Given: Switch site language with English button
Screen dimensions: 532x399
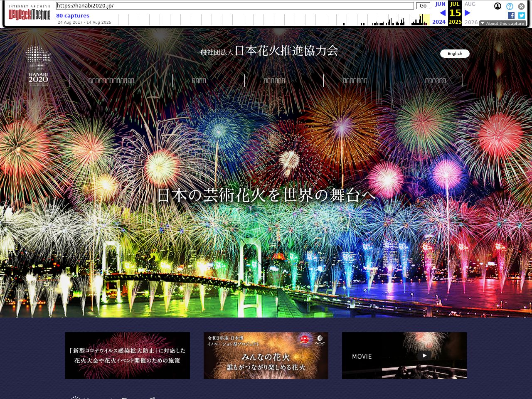Looking at the screenshot, I should point(455,54).
